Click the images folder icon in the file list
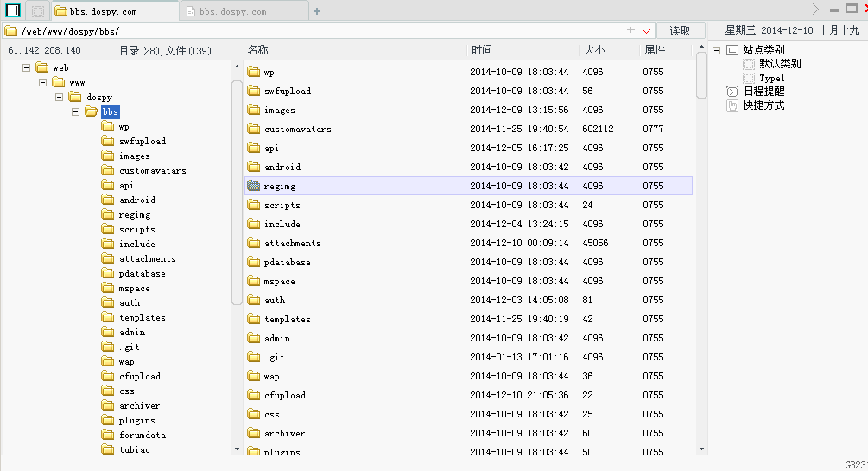 click(x=254, y=110)
